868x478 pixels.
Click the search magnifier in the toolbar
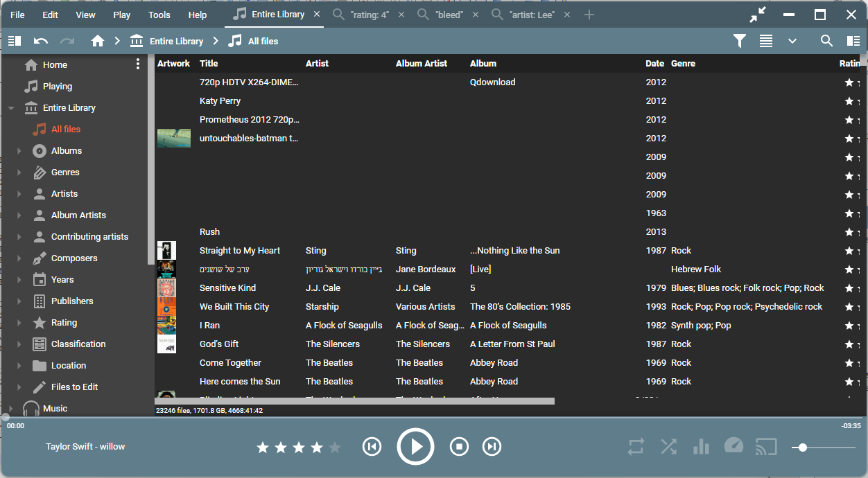[826, 41]
